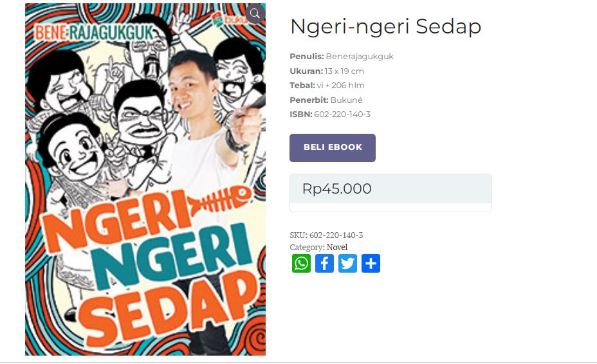The image size is (597, 364).
Task: Click the Rp45.000 price box
Action: tap(390, 193)
